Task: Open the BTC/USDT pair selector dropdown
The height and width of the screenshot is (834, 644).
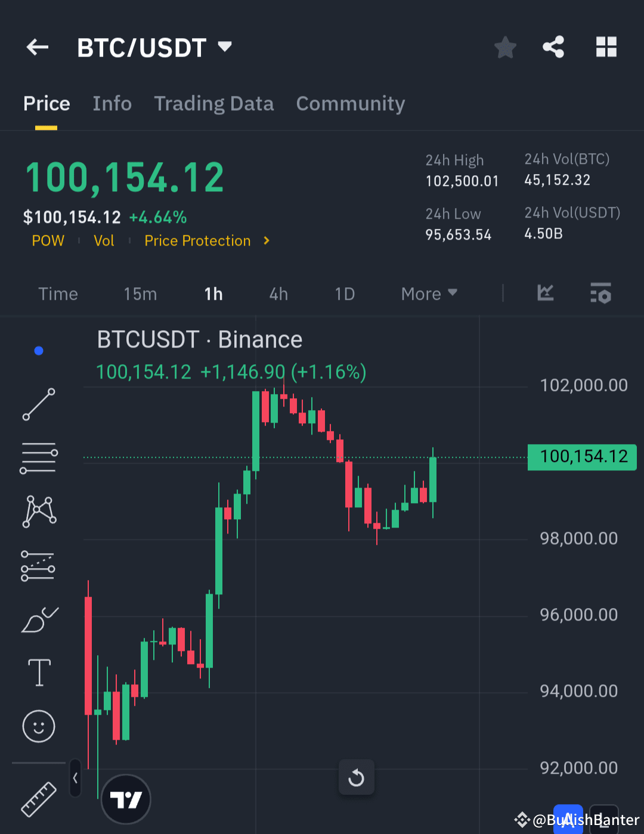Action: (224, 47)
